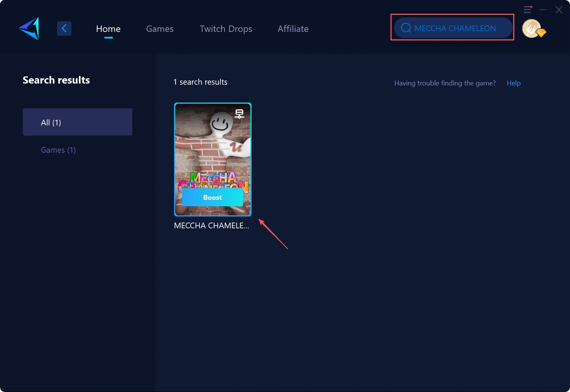Screen dimensions: 570x392
Task: Open the user profile avatar
Action: (532, 28)
